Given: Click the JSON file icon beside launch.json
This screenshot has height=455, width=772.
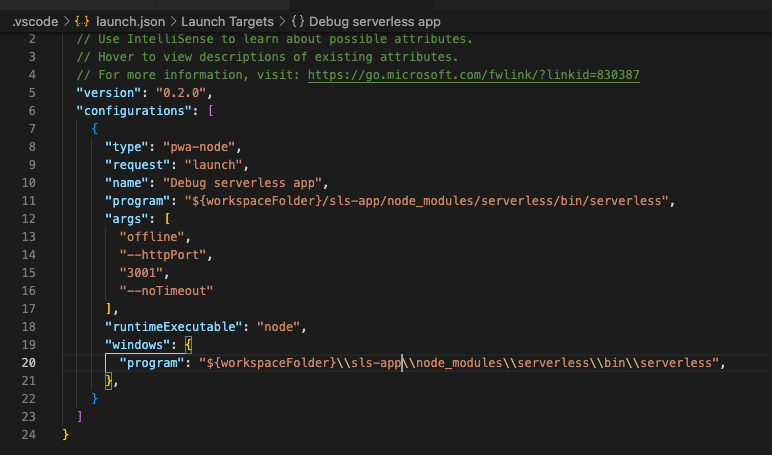Looking at the screenshot, I should click(x=82, y=22).
